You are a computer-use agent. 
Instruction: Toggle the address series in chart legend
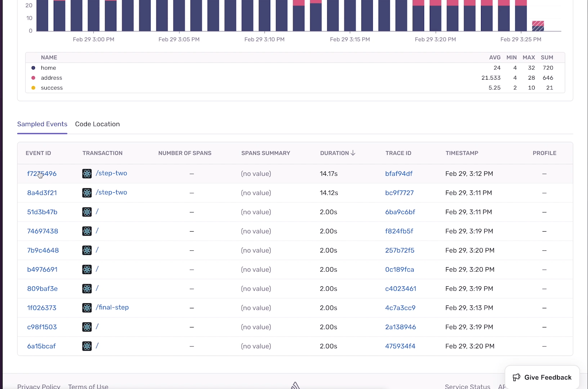tap(47, 78)
